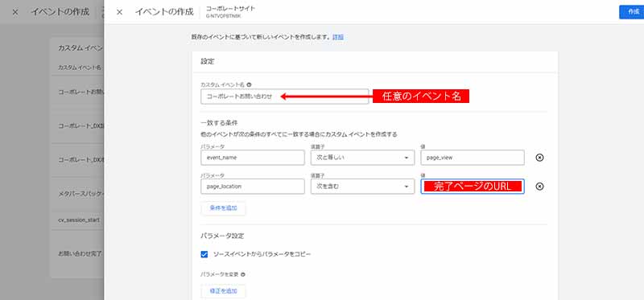The image size is (644, 300).
Task: Select cv_session_start in background event list
Action: [78, 220]
